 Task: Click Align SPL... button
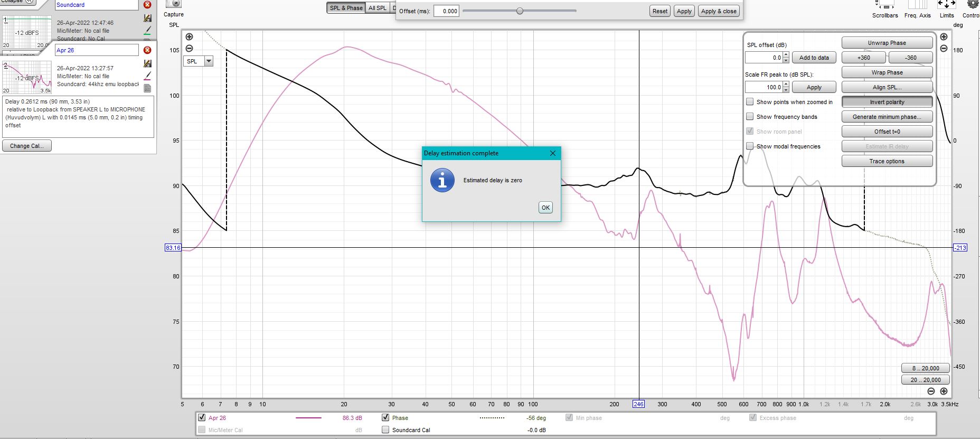887,87
